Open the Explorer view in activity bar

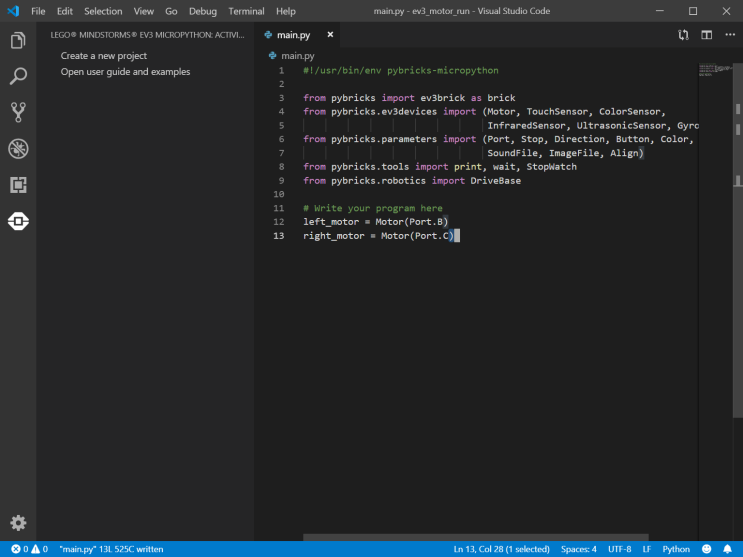point(18,41)
